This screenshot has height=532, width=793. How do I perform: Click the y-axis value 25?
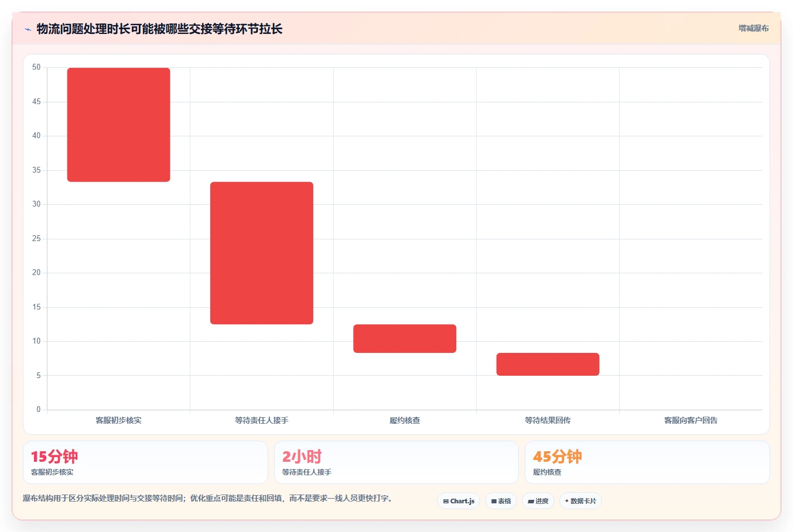point(36,239)
